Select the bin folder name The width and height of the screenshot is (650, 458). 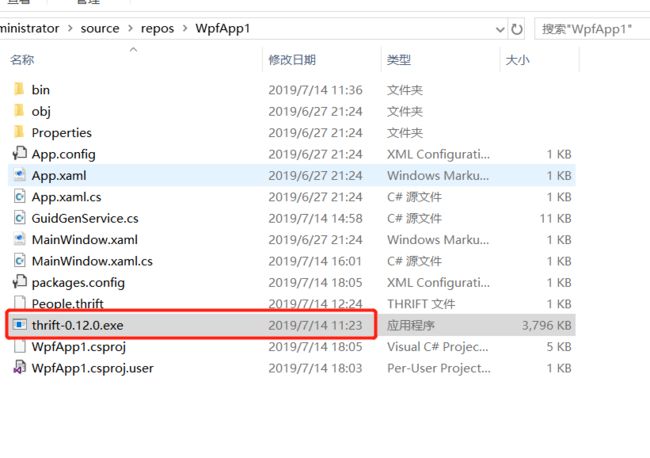point(41,90)
